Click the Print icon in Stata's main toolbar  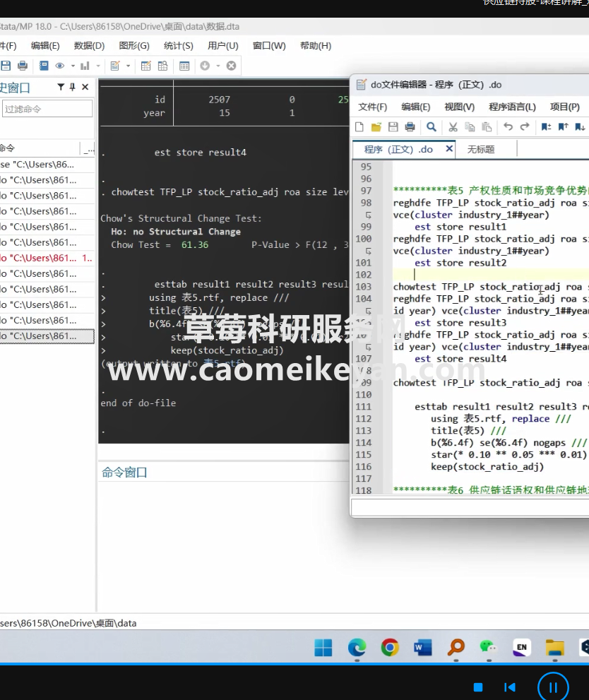point(23,66)
